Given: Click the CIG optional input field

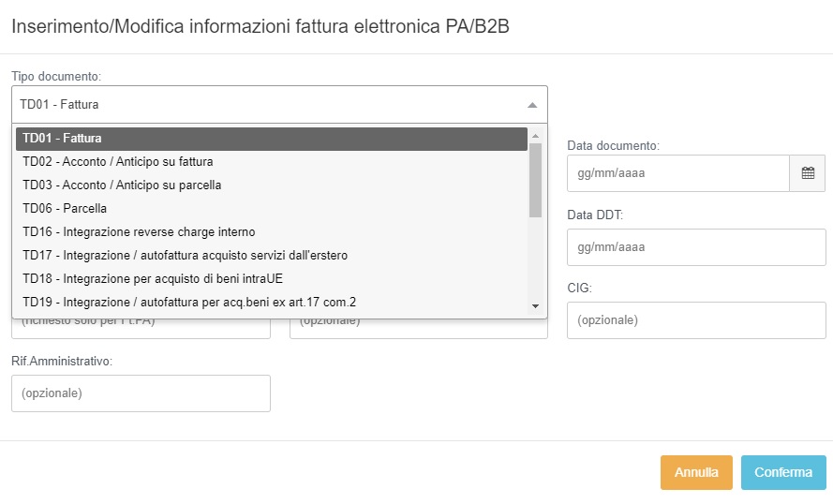Looking at the screenshot, I should (695, 320).
